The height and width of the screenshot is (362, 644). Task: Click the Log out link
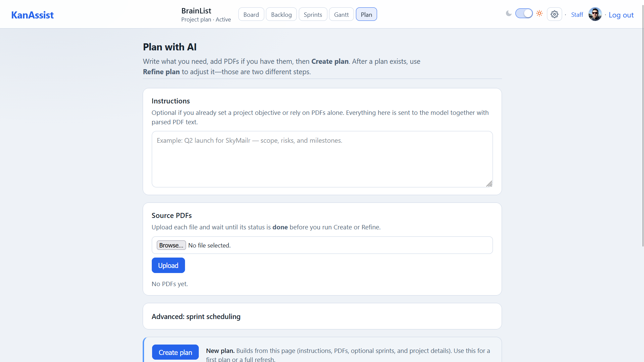point(621,15)
